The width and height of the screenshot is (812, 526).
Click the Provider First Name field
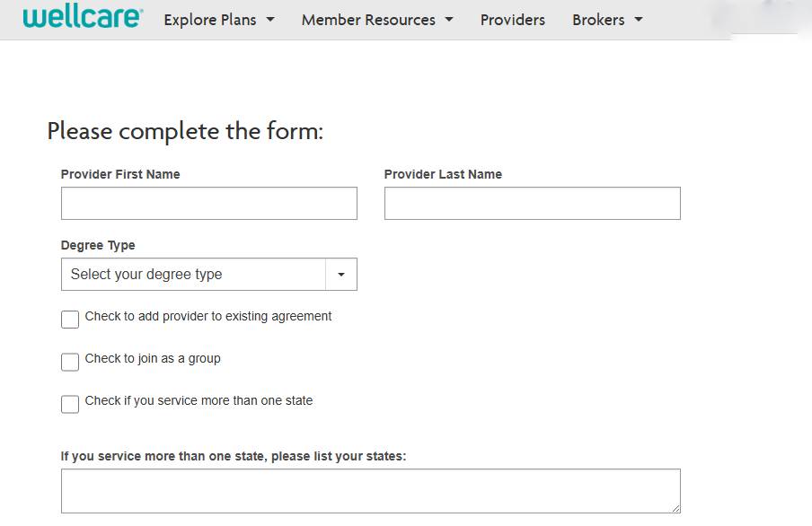pyautogui.click(x=209, y=204)
